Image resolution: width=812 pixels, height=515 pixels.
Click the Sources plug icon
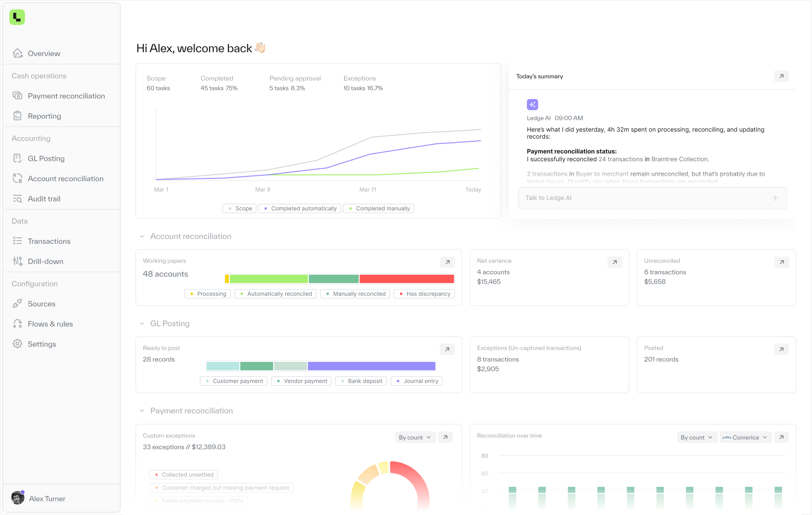(x=18, y=303)
